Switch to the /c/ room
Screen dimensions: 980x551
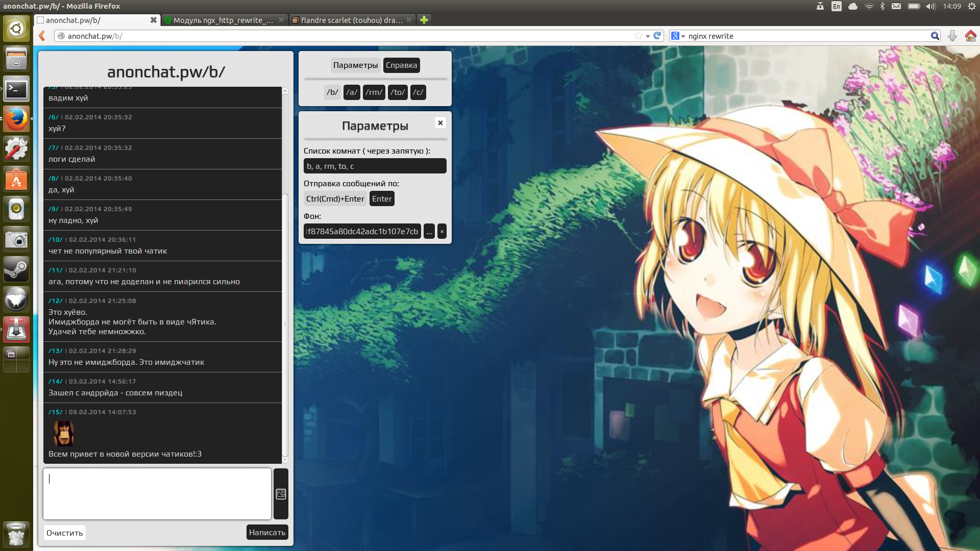tap(418, 92)
